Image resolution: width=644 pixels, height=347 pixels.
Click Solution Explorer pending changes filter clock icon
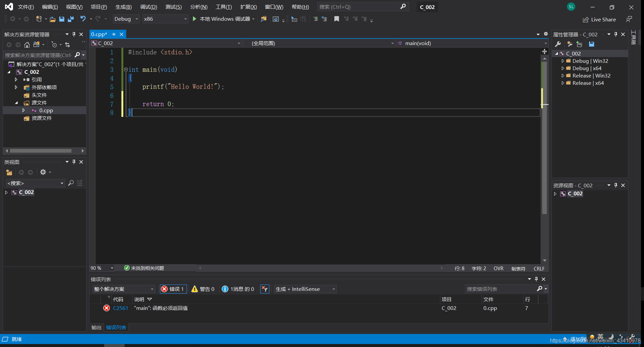click(x=54, y=44)
